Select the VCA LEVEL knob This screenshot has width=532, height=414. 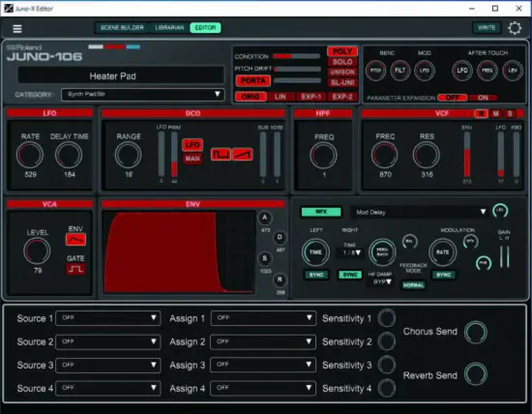click(x=37, y=251)
